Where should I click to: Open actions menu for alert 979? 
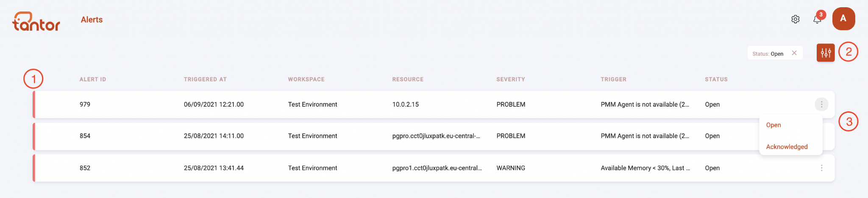[x=821, y=105]
